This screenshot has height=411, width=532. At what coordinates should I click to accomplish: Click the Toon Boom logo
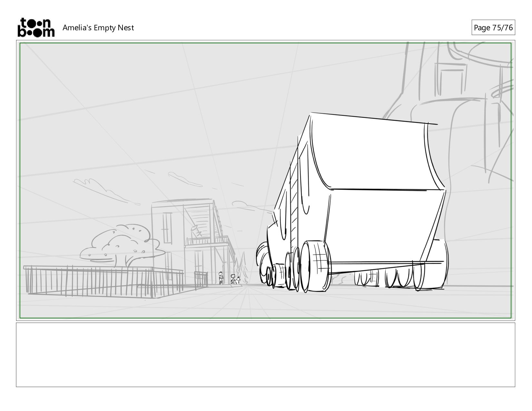click(x=36, y=27)
